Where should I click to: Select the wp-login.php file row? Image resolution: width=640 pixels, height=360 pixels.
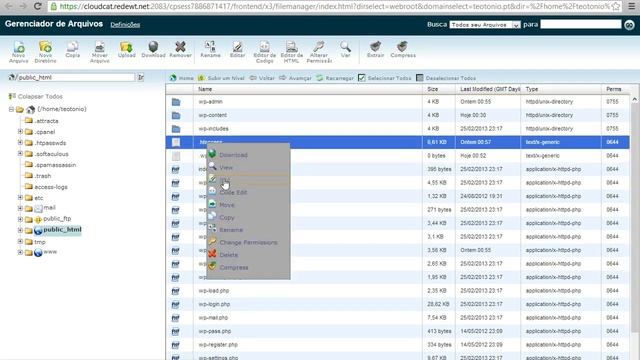(397, 304)
